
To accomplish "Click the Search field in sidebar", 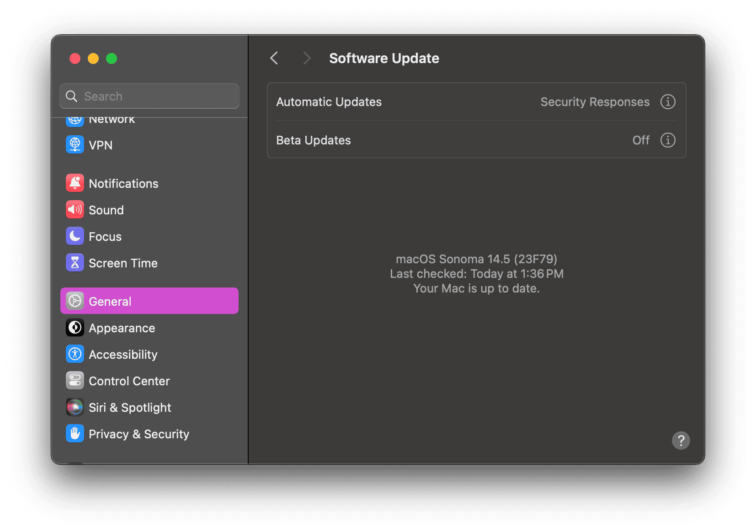I will 155,96.
